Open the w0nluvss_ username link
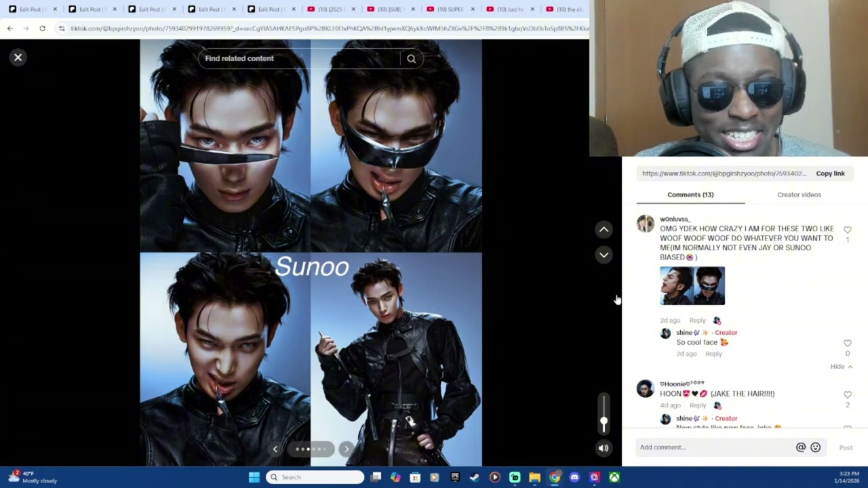Viewport: 868px width, 488px height. point(675,219)
